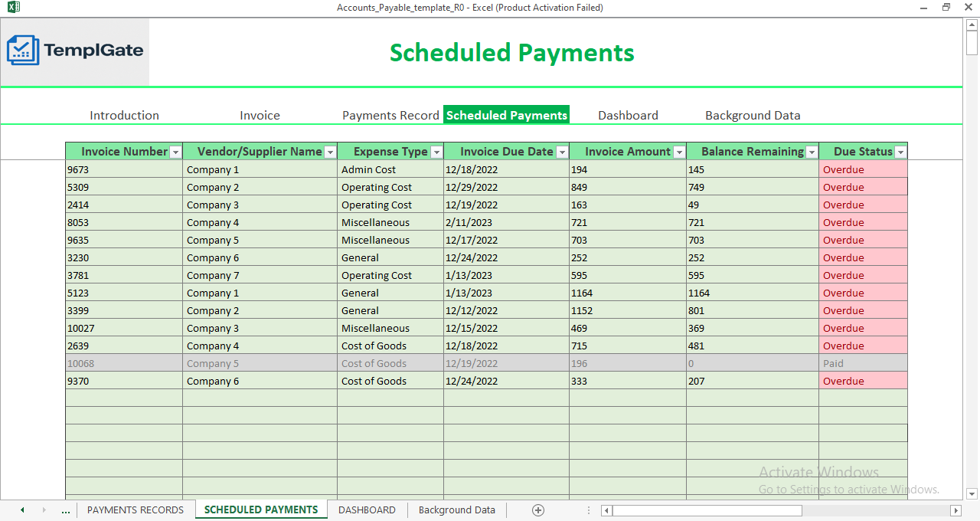The height and width of the screenshot is (521, 980).
Task: Select balance remaining cell 0
Action: pos(753,363)
